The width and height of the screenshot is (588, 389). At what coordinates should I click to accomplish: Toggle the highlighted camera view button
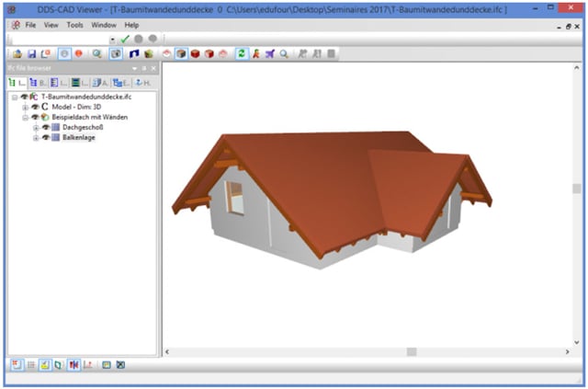click(x=116, y=53)
